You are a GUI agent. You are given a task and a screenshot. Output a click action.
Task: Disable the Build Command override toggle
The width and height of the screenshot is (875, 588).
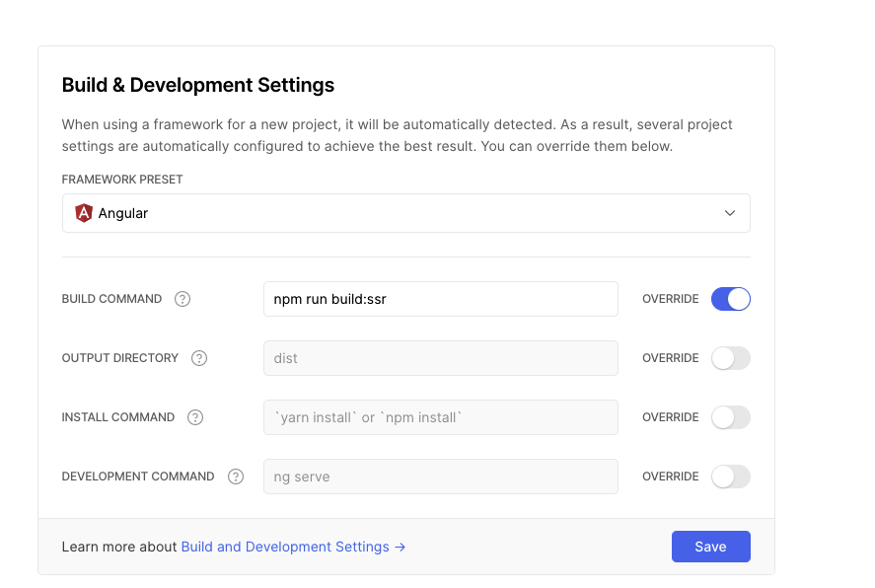point(730,299)
